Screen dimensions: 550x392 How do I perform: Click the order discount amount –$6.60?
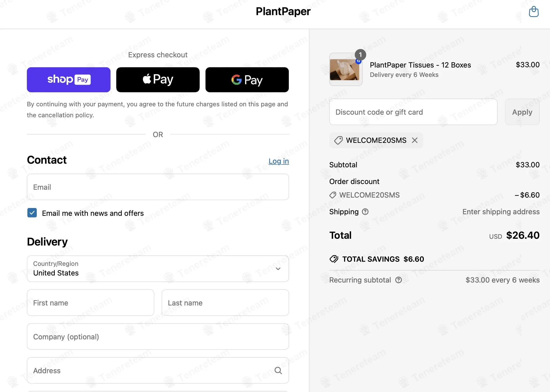pos(527,195)
